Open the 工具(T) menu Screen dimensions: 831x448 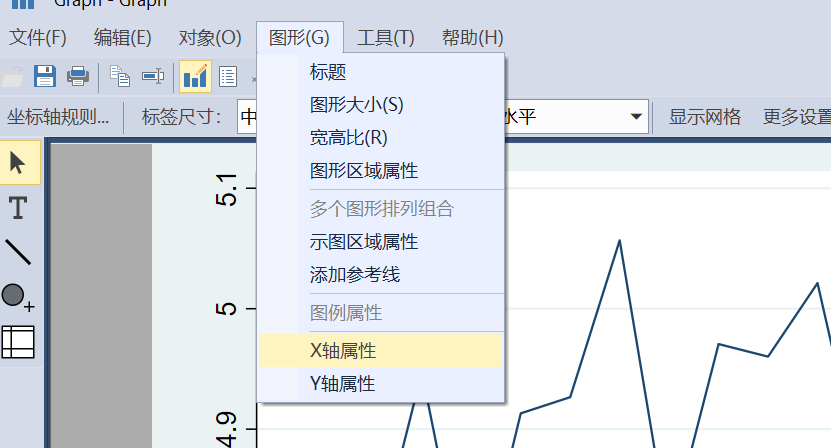click(386, 38)
